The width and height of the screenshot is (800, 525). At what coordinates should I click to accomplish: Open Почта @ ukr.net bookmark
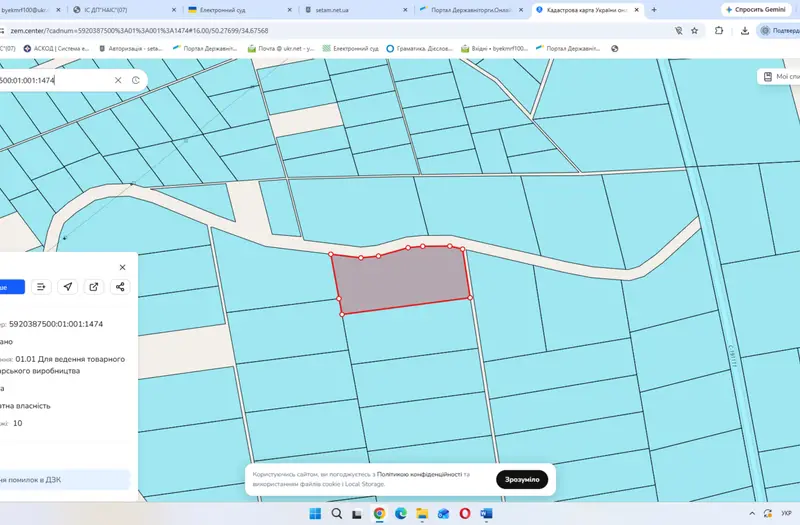pos(281,48)
